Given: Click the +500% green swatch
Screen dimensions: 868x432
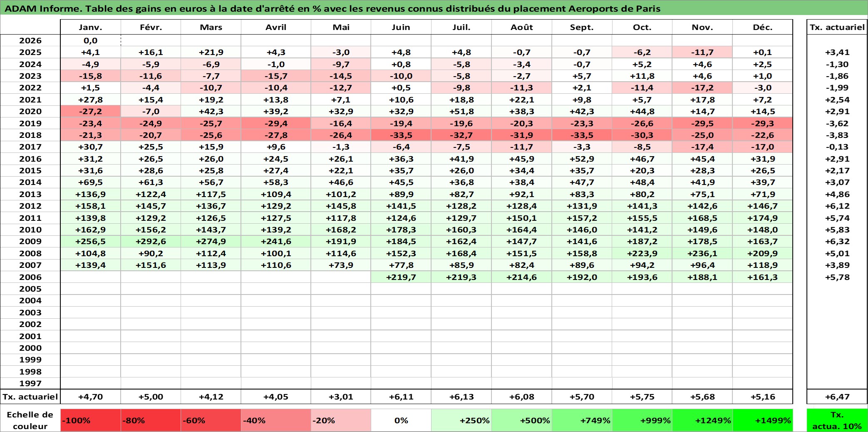Looking at the screenshot, I should pos(521,420).
